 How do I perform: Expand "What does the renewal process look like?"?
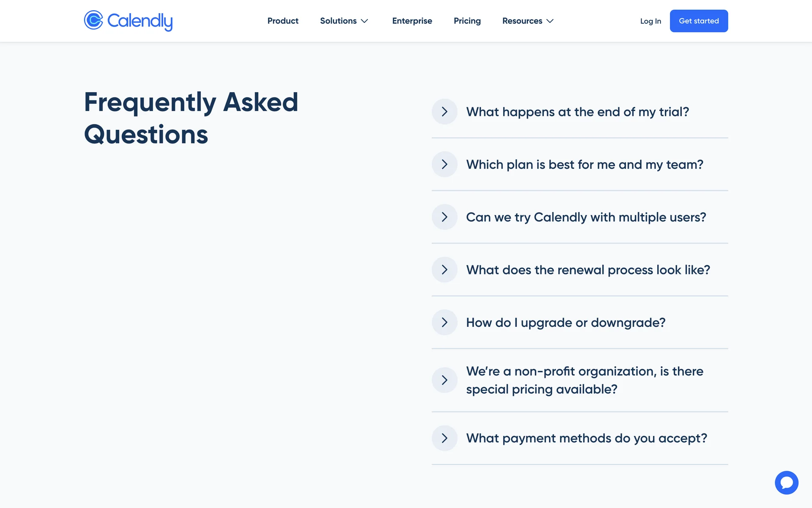pyautogui.click(x=588, y=270)
